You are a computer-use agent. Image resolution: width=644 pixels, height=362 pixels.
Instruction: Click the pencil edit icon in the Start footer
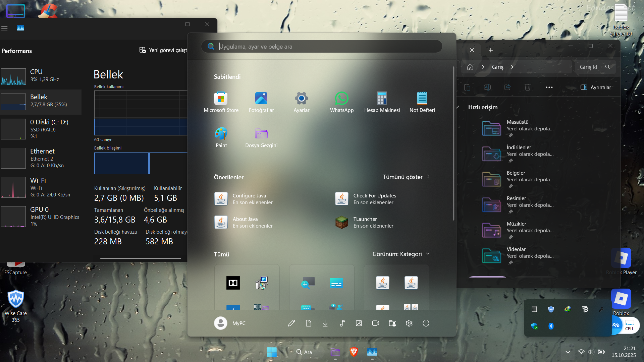tap(291, 323)
